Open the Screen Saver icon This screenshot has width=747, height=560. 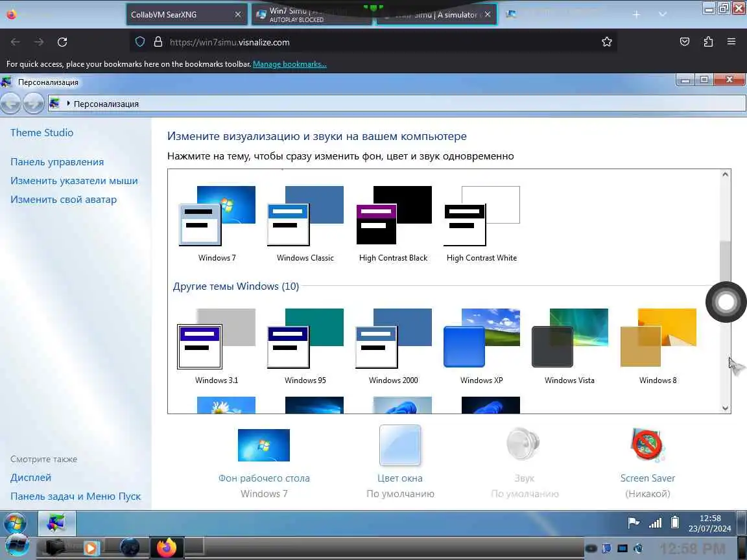pos(647,445)
